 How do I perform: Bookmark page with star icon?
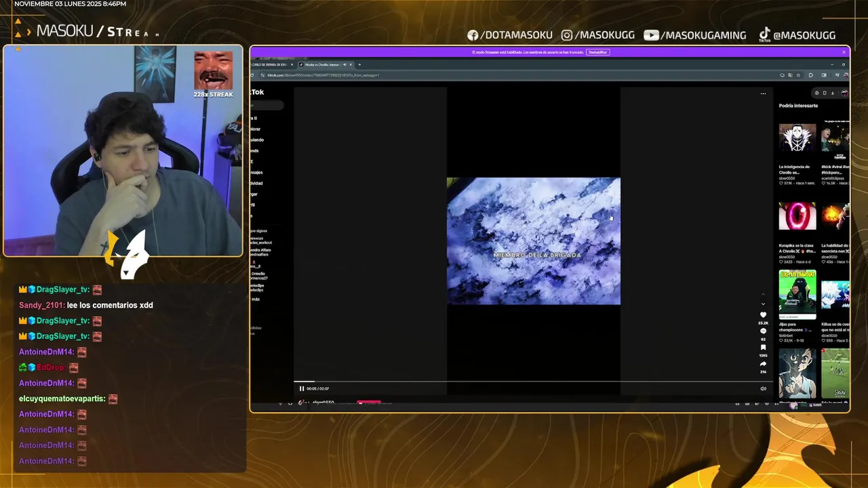click(x=798, y=75)
